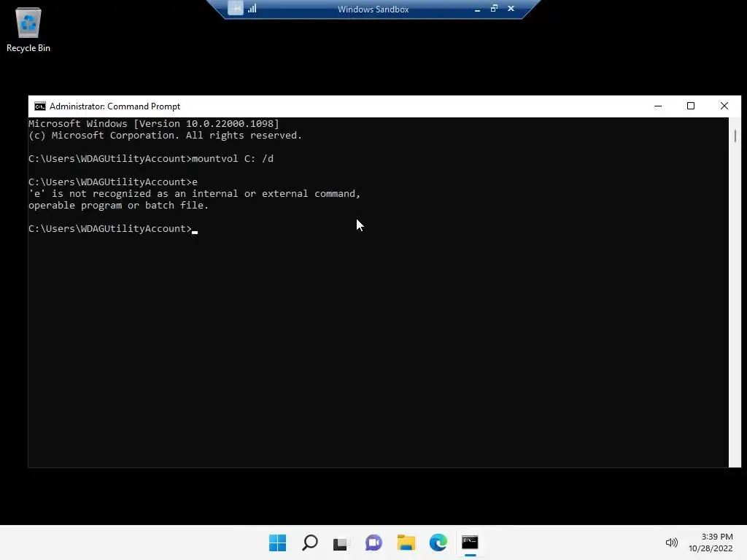
Task: Maximize the Command Prompt window
Action: click(691, 106)
